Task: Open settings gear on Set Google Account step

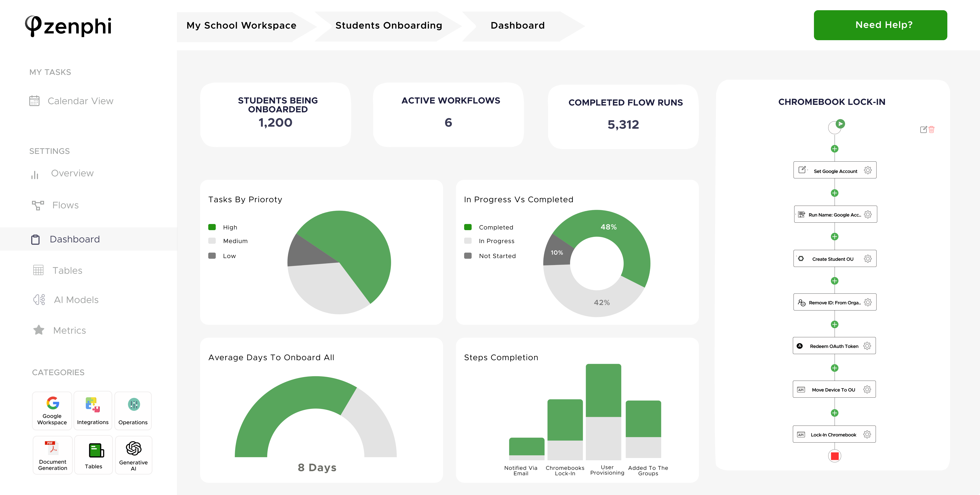Action: coord(868,170)
